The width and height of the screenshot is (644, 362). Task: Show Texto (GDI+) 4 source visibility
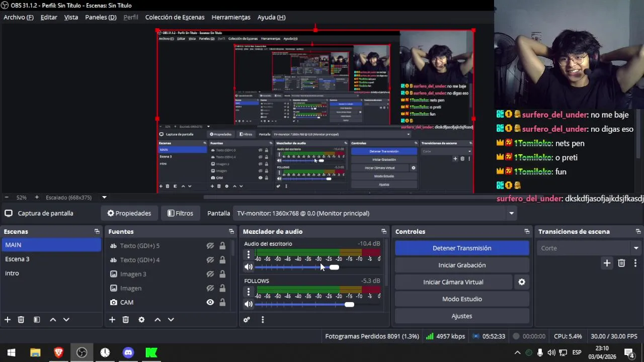point(210,260)
